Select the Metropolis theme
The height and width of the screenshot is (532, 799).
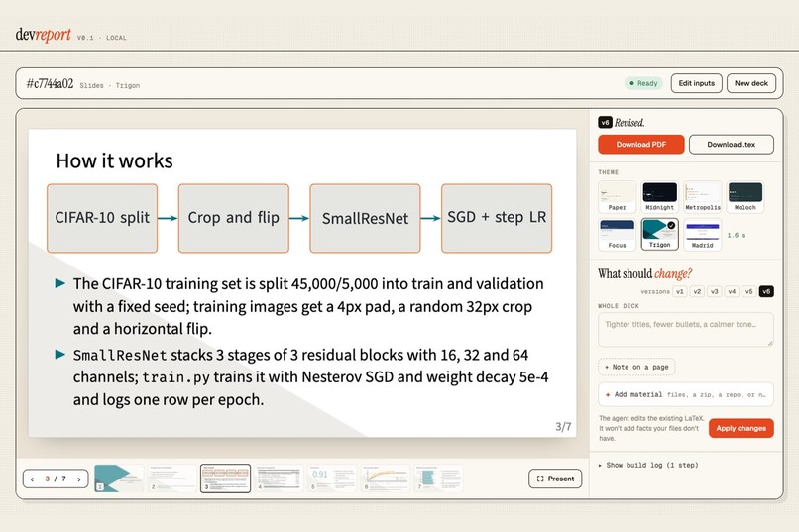pyautogui.click(x=703, y=196)
